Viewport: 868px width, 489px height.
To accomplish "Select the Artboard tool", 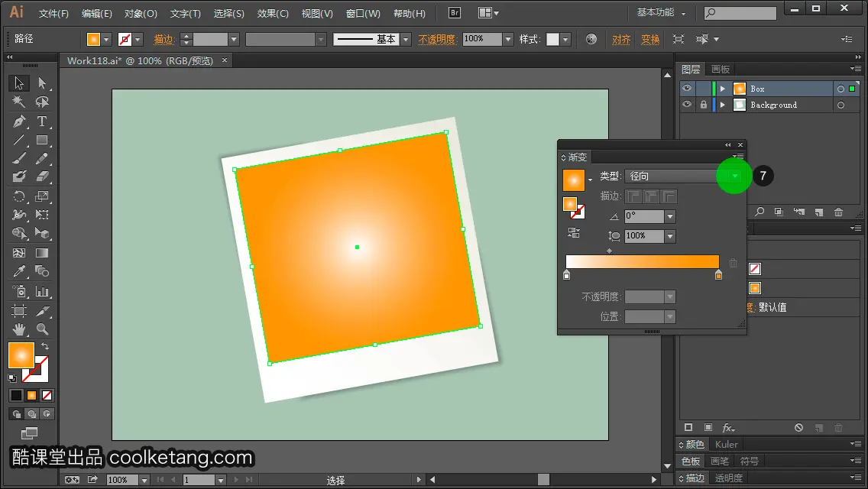I will [19, 311].
